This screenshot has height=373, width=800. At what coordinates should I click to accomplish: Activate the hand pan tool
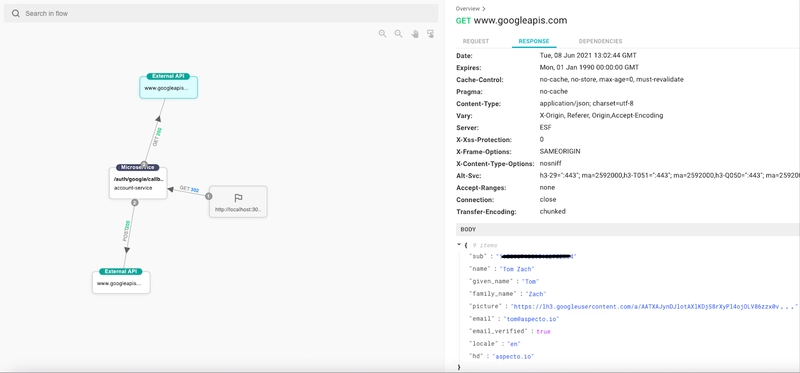point(415,34)
